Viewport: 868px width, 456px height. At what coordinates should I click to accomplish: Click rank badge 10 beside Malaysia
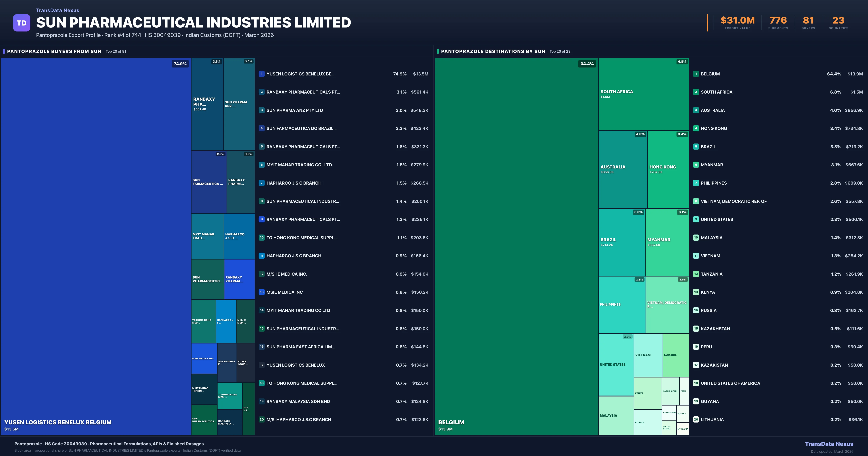[696, 238]
